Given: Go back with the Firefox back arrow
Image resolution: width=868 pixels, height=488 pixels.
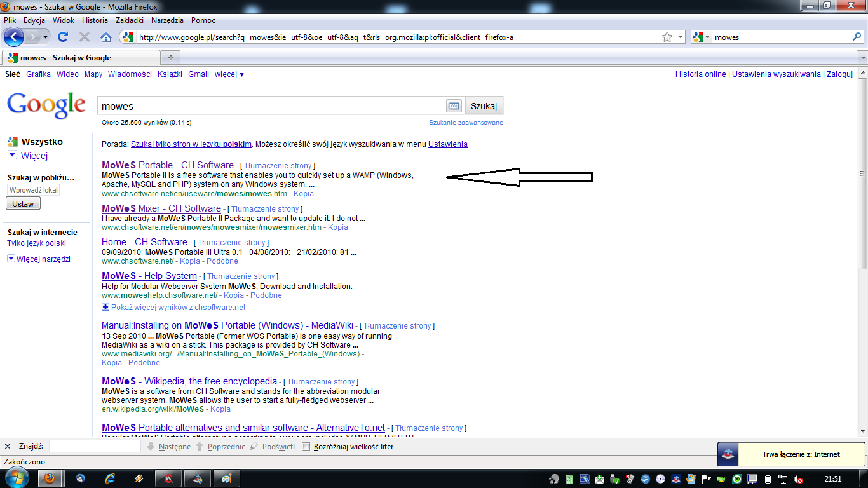Looking at the screenshot, I should (15, 37).
